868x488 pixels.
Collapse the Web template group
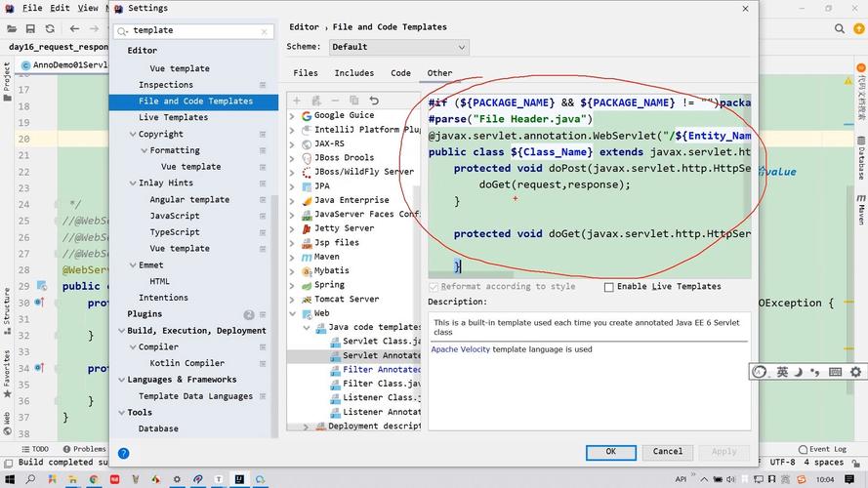pyautogui.click(x=292, y=313)
